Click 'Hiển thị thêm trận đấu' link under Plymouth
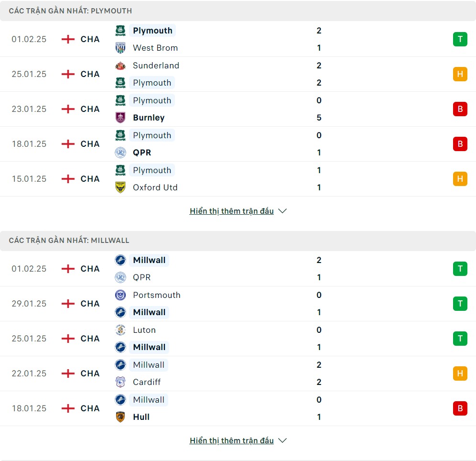 (x=232, y=211)
